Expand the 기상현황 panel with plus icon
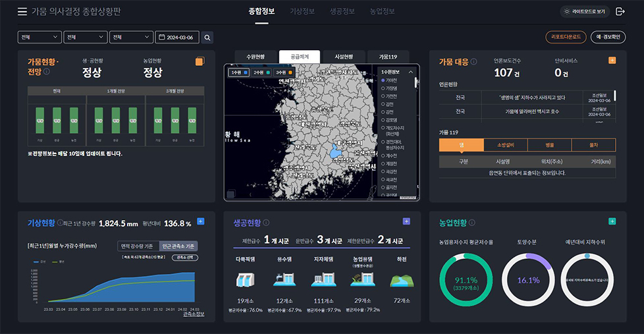 (201, 221)
